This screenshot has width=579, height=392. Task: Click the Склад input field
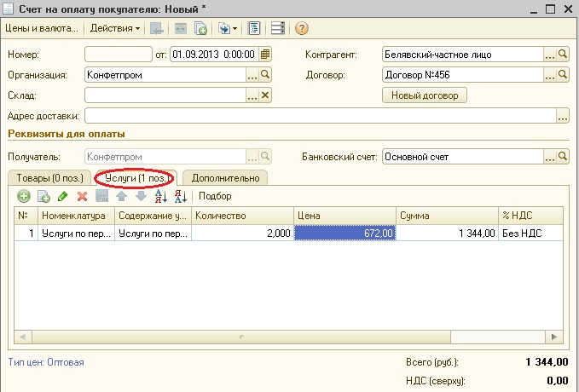(165, 95)
